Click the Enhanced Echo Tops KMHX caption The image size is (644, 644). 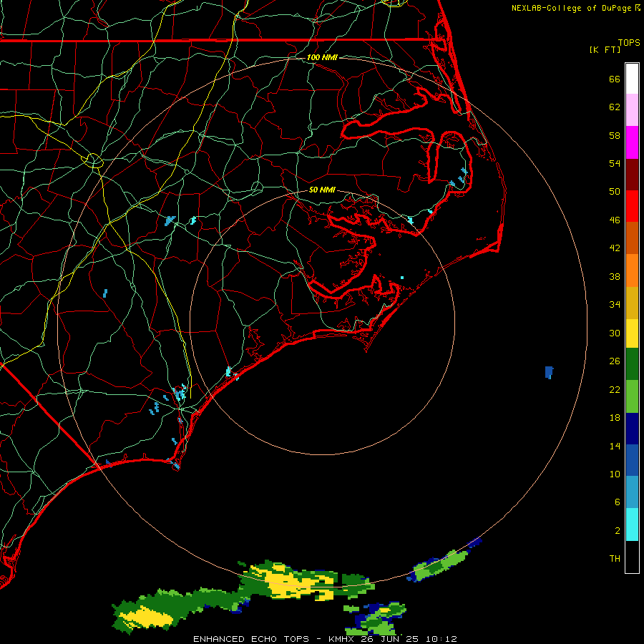(x=325, y=639)
